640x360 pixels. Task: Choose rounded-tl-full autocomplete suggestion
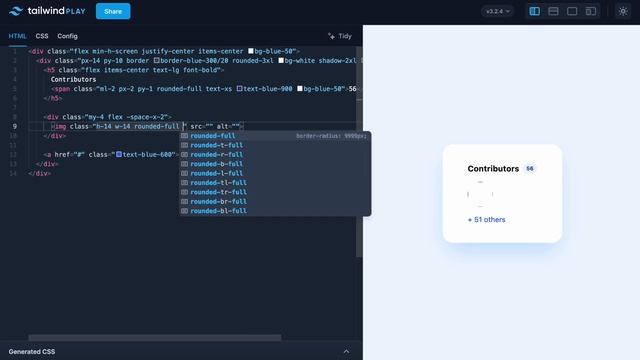pos(275,183)
